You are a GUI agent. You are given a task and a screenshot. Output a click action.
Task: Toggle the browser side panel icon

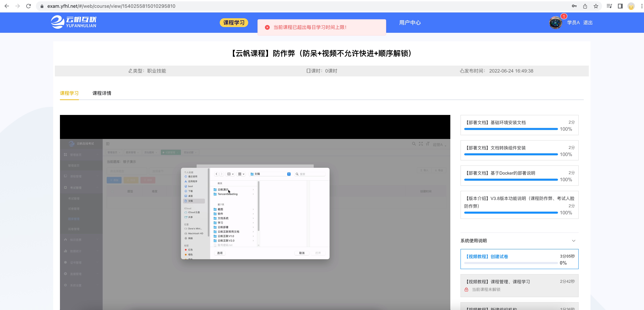tap(620, 6)
